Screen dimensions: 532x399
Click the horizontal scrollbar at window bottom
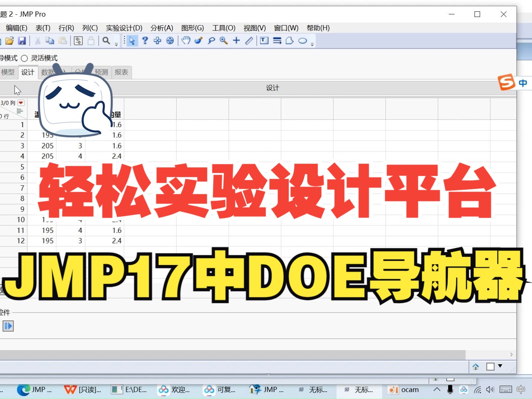233,355
